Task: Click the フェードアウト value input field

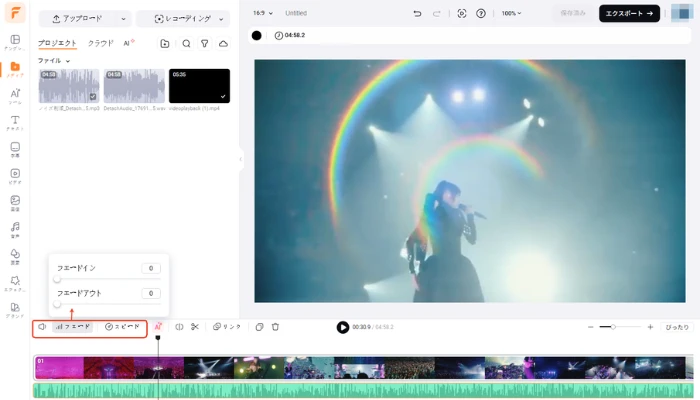Action: [151, 293]
